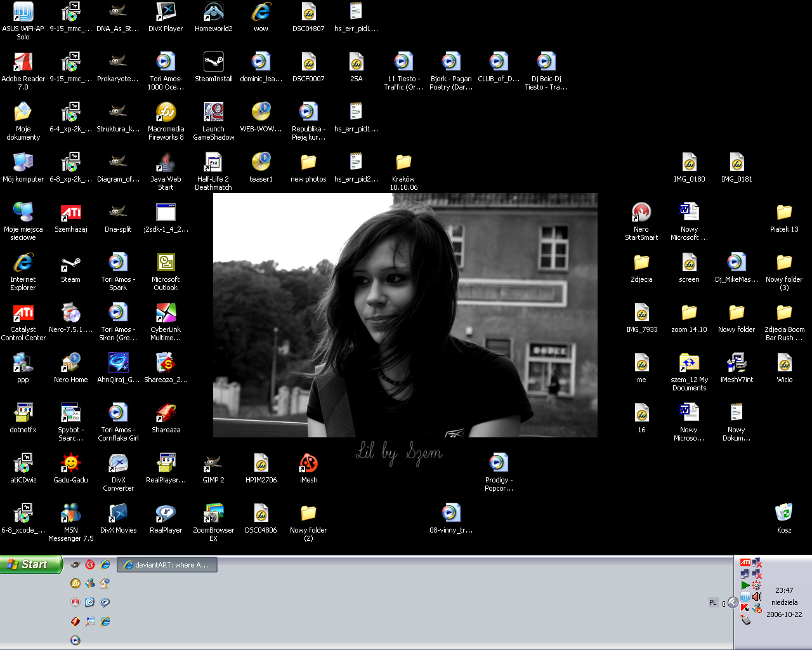Viewport: 812px width, 650px height.
Task: Play the Bjork - Pagan Poetry file
Action: pos(451,70)
